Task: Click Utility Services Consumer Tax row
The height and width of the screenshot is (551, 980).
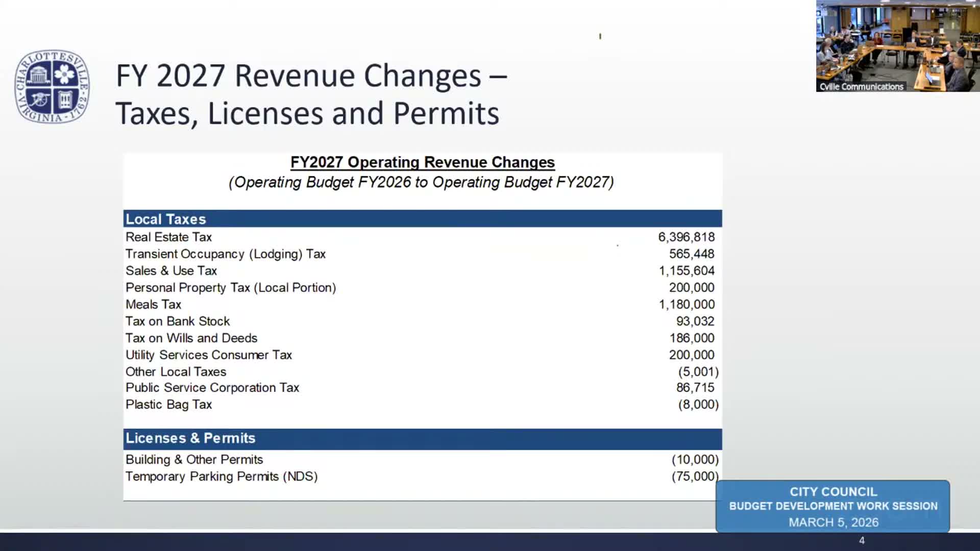Action: pyautogui.click(x=208, y=355)
